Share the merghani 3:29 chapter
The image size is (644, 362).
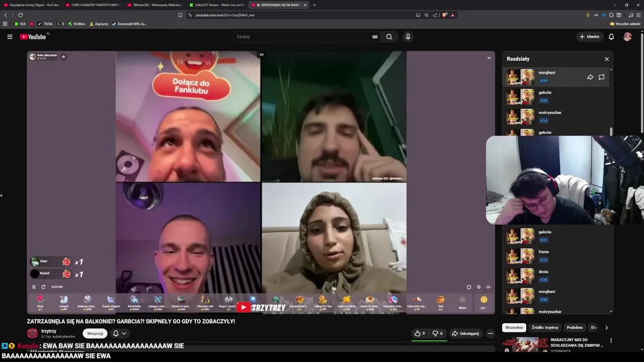click(590, 77)
